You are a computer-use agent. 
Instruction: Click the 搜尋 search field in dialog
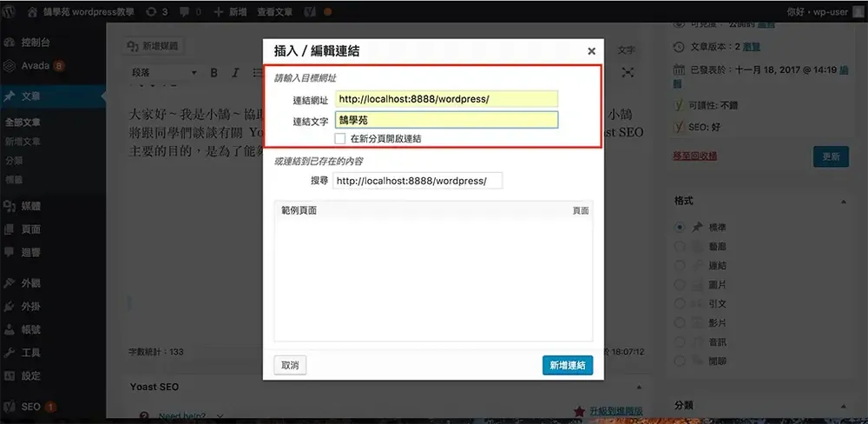pyautogui.click(x=418, y=181)
